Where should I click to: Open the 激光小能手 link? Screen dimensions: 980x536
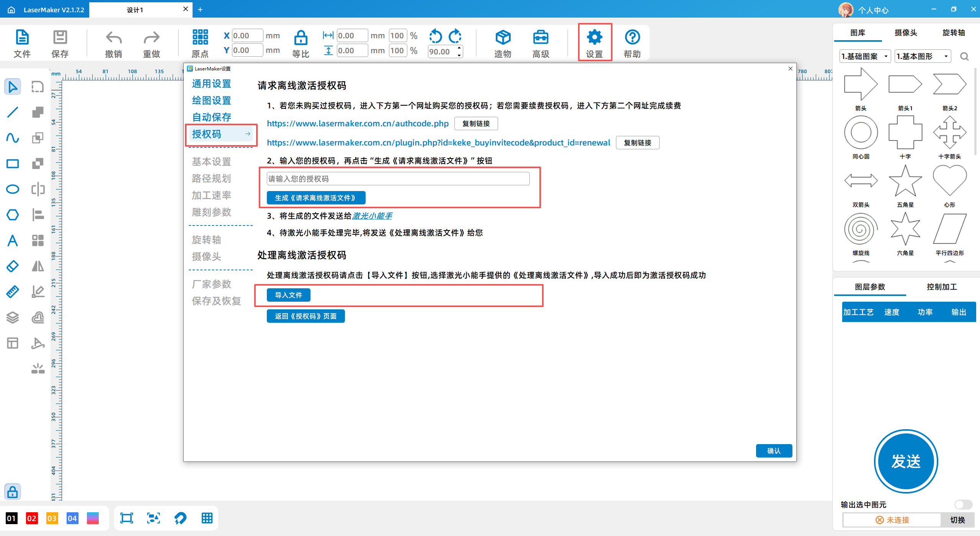[372, 216]
